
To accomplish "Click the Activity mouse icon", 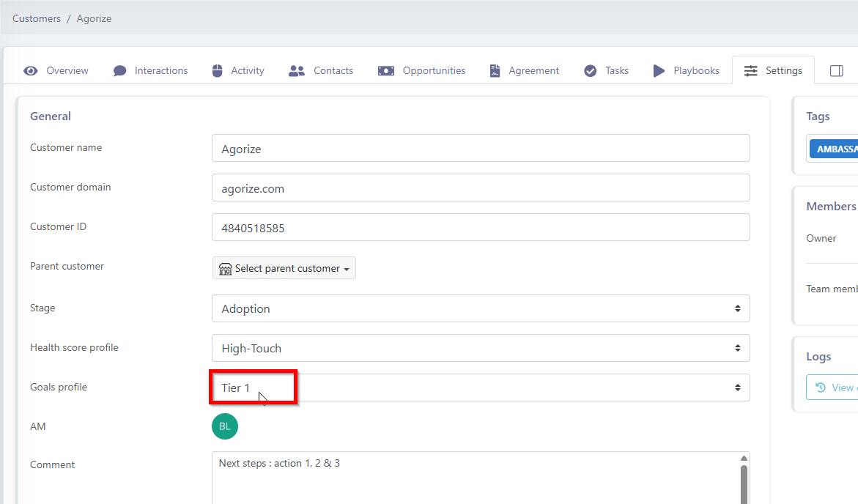I will (217, 71).
